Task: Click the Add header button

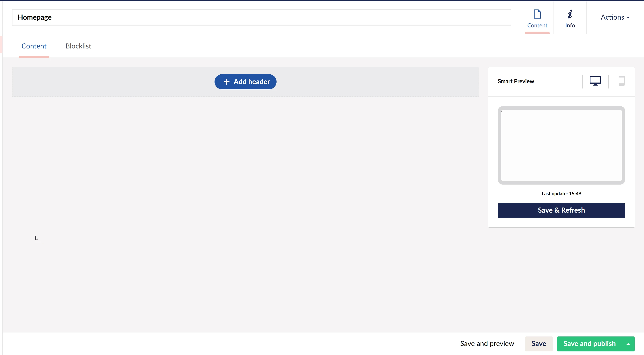Action: click(245, 82)
